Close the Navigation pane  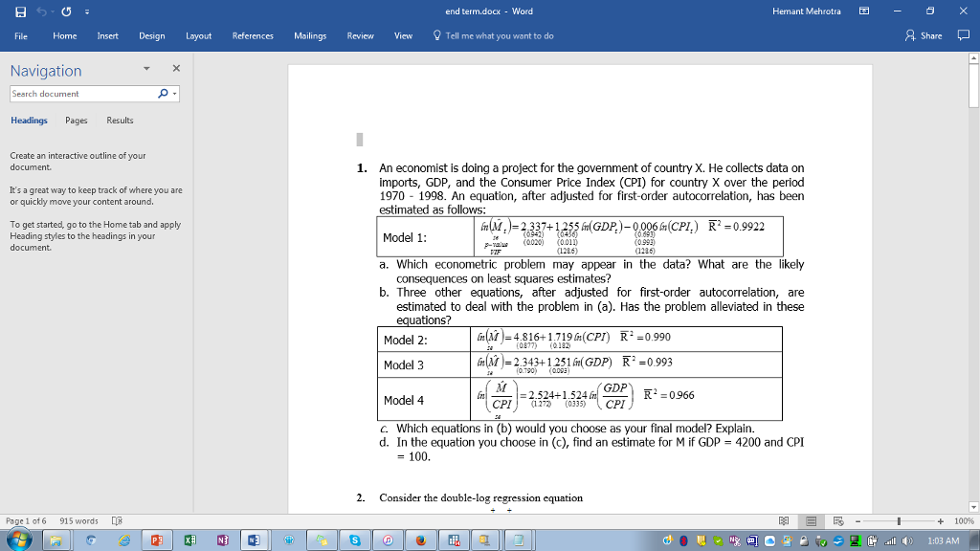click(x=176, y=68)
